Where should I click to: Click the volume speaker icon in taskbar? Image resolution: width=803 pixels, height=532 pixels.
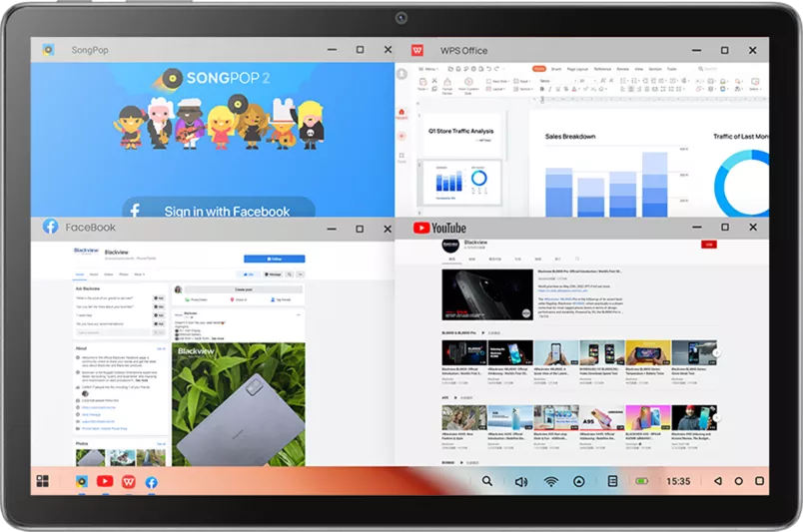click(520, 481)
